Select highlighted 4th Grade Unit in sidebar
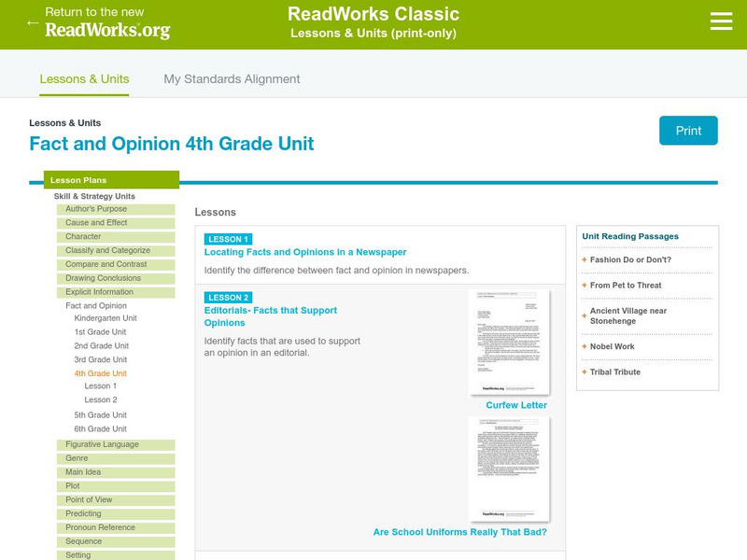This screenshot has height=560, width=747. [101, 373]
